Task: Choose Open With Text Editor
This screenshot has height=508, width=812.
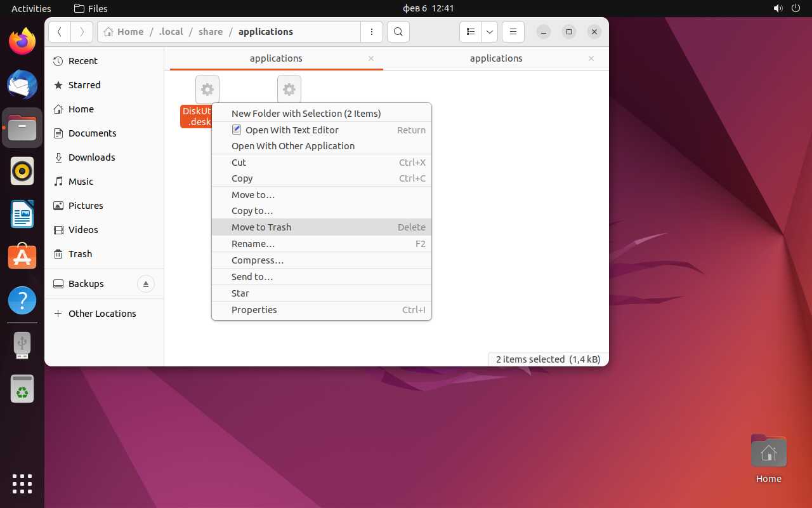Action: [322, 130]
